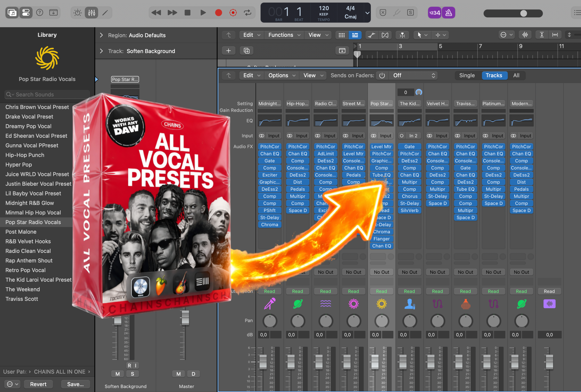Click the Midnight setting button in mixer

coord(269,104)
